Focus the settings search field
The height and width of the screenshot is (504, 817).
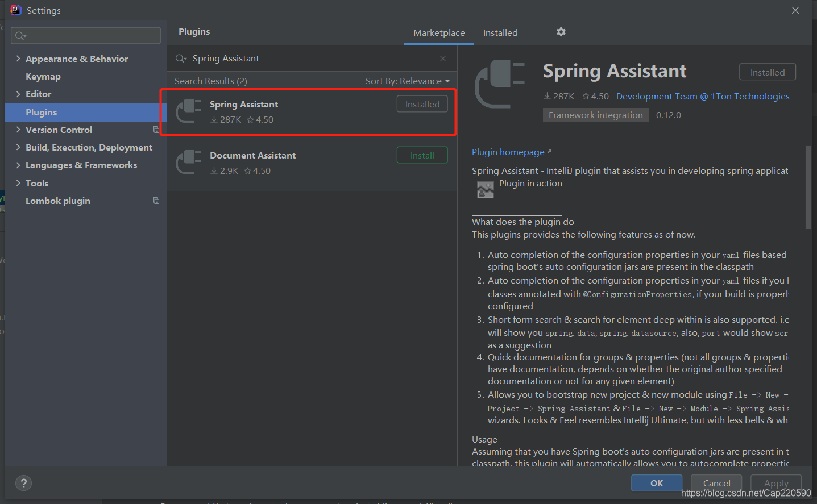point(86,36)
